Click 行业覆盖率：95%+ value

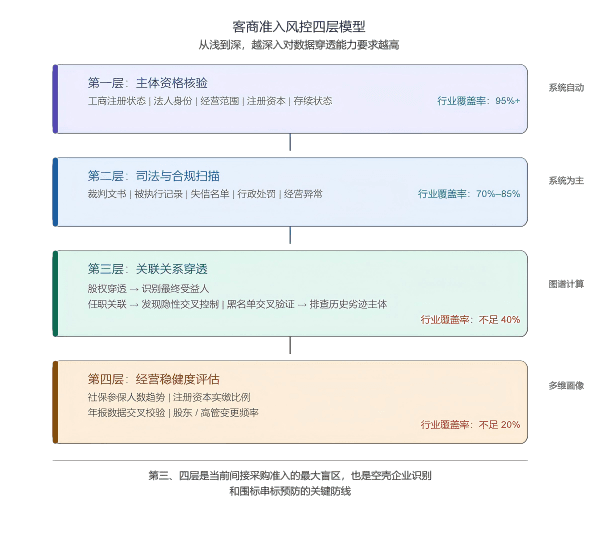click(x=479, y=101)
